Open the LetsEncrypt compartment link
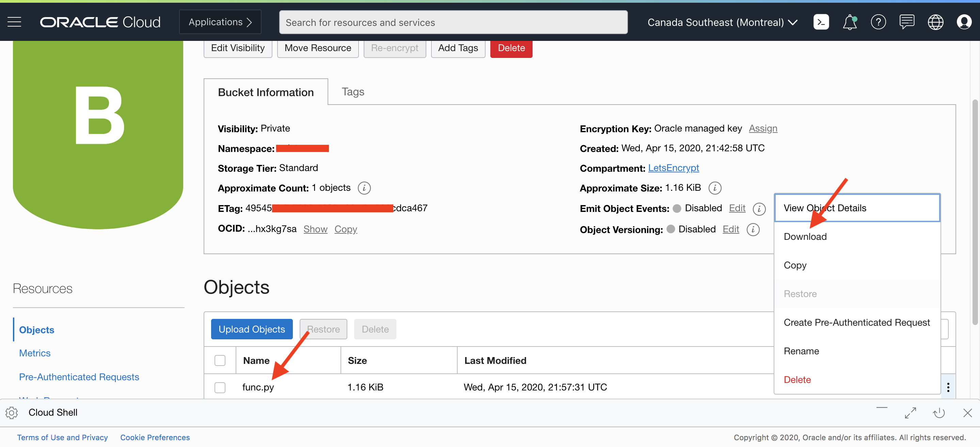The image size is (980, 447). (x=673, y=168)
